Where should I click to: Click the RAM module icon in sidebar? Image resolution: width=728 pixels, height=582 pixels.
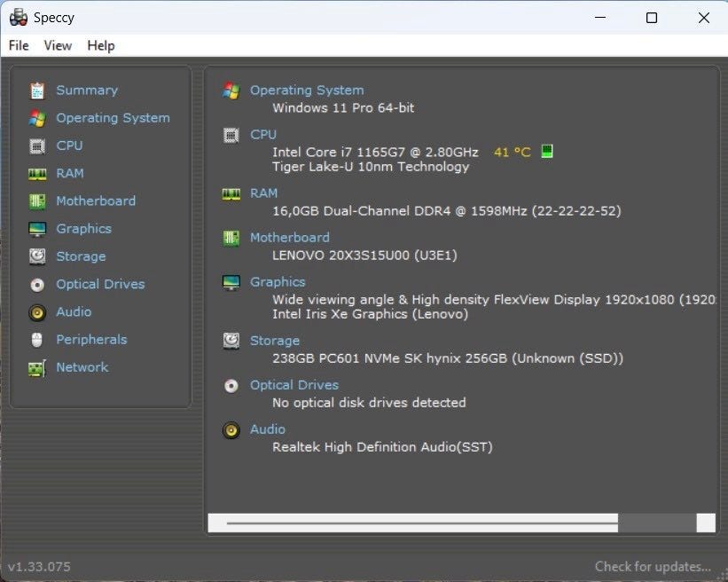37,174
